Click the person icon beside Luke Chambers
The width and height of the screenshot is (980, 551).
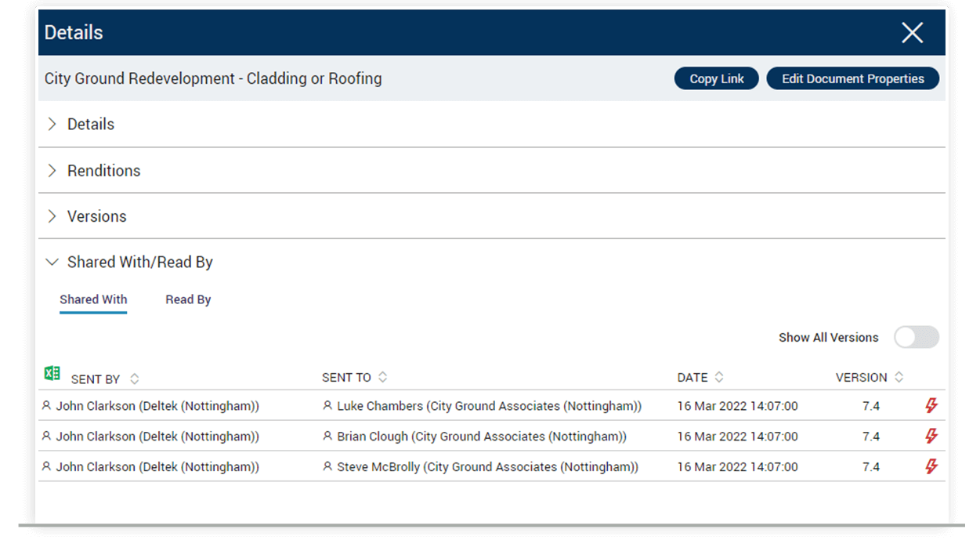pyautogui.click(x=327, y=406)
